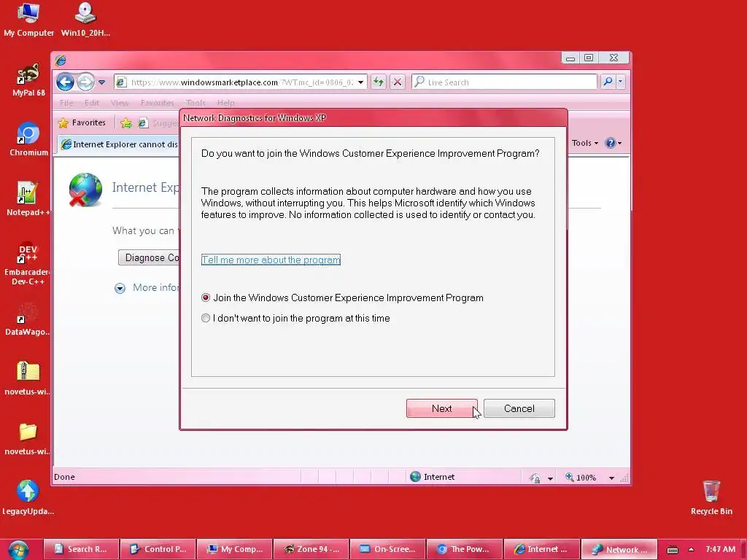Switch to Zone 94 taskbar button

[311, 549]
